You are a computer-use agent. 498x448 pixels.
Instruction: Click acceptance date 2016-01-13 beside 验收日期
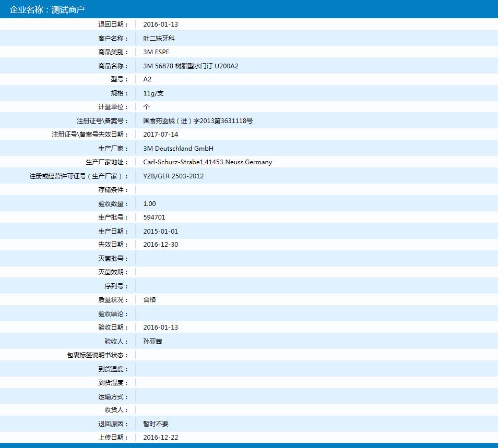tap(160, 328)
